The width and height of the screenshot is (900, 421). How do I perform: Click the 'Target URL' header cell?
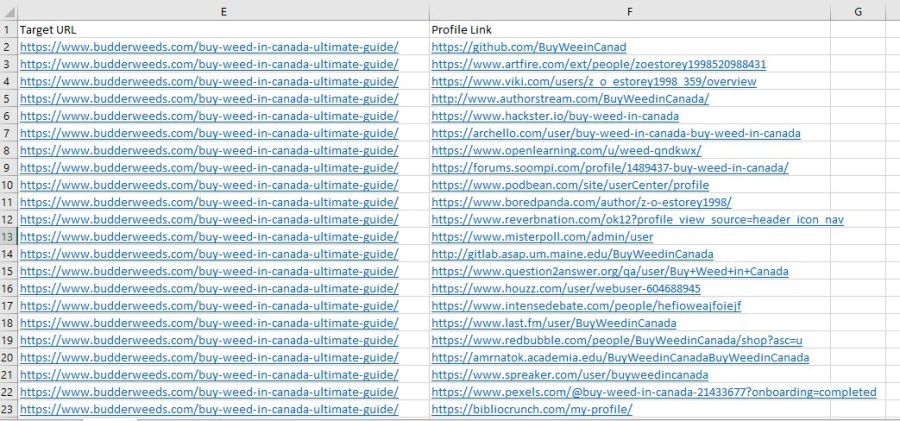(223, 30)
